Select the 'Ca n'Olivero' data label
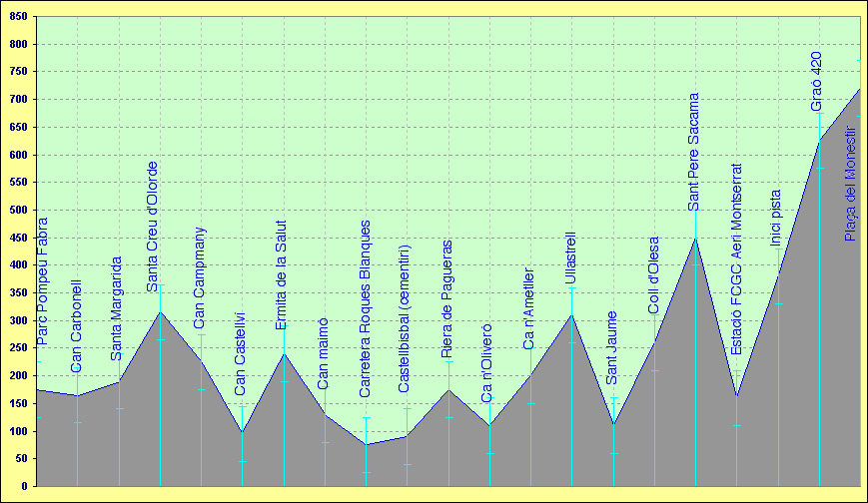868x503 pixels. tap(486, 362)
